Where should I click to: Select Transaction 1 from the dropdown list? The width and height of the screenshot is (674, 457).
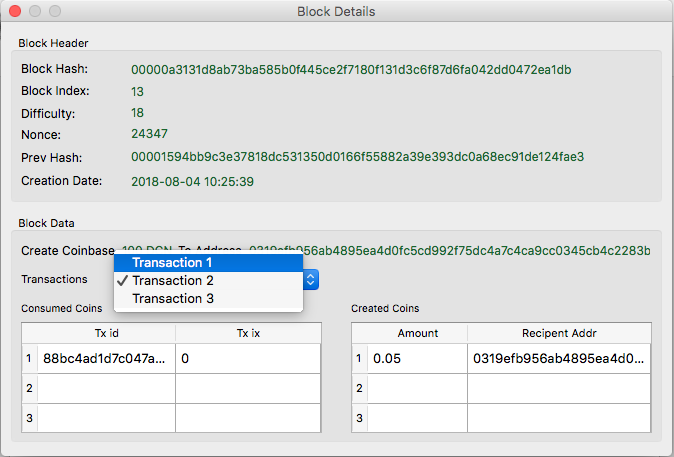[x=208, y=263]
